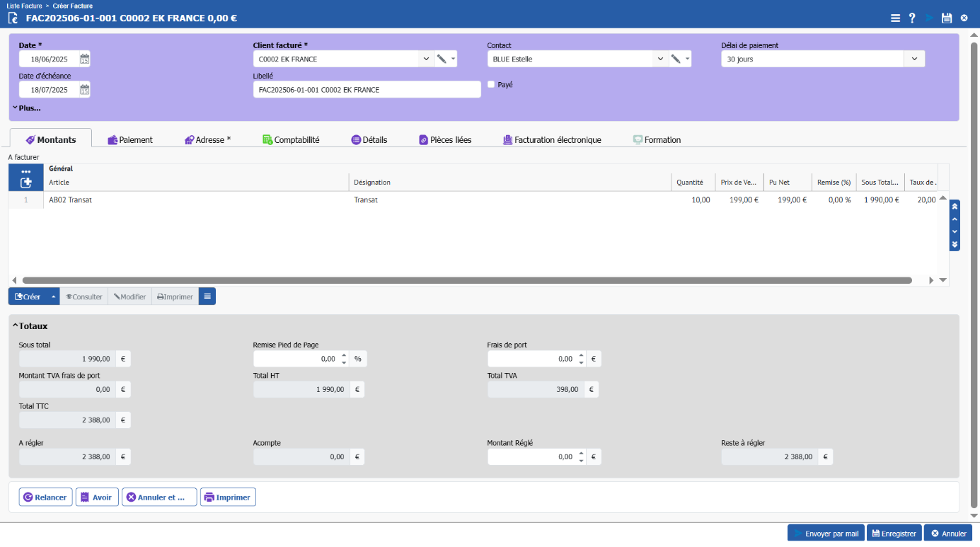This screenshot has height=547, width=980.
Task: Move line to bottom with double-down arrow
Action: (955, 244)
